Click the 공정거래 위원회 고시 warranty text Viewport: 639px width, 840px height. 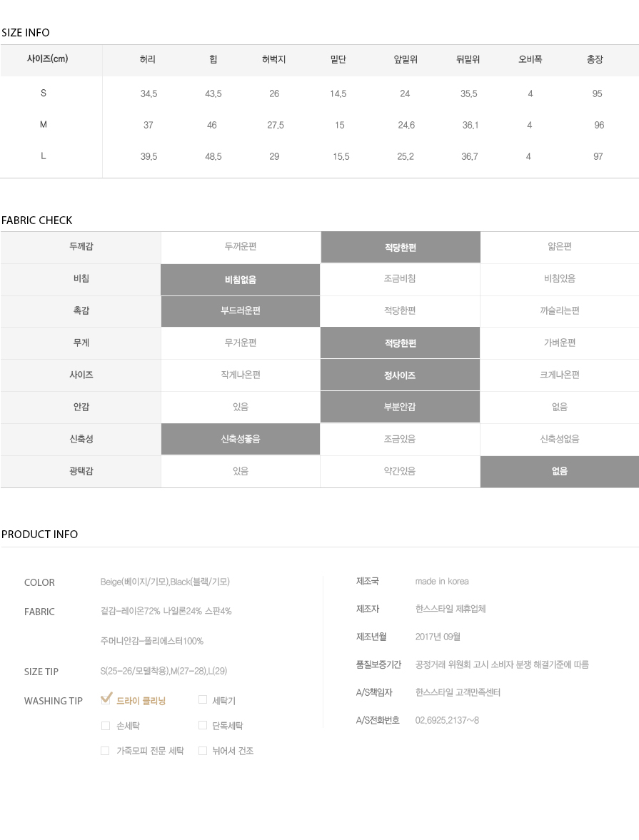503,665
